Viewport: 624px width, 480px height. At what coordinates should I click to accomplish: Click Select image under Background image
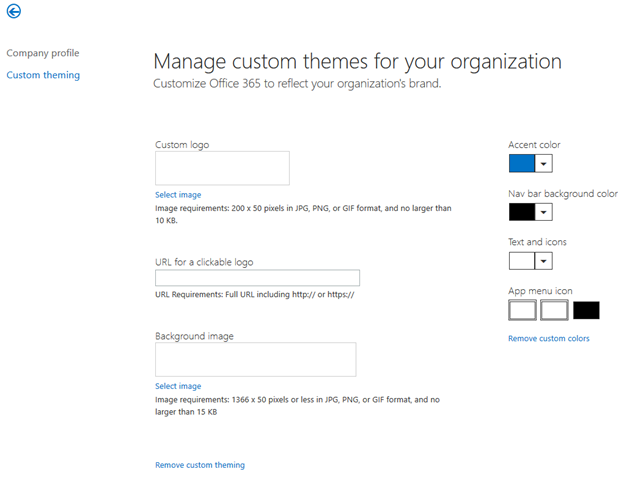click(178, 386)
